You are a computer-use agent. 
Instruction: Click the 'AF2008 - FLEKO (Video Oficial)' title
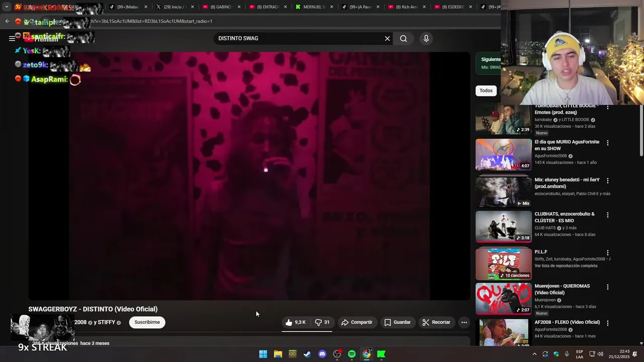(567, 322)
